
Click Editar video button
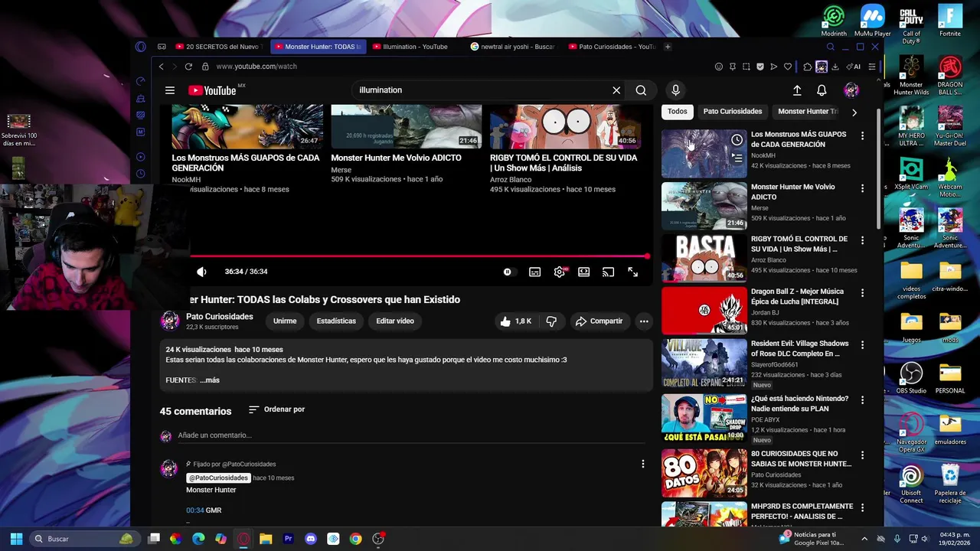point(395,321)
